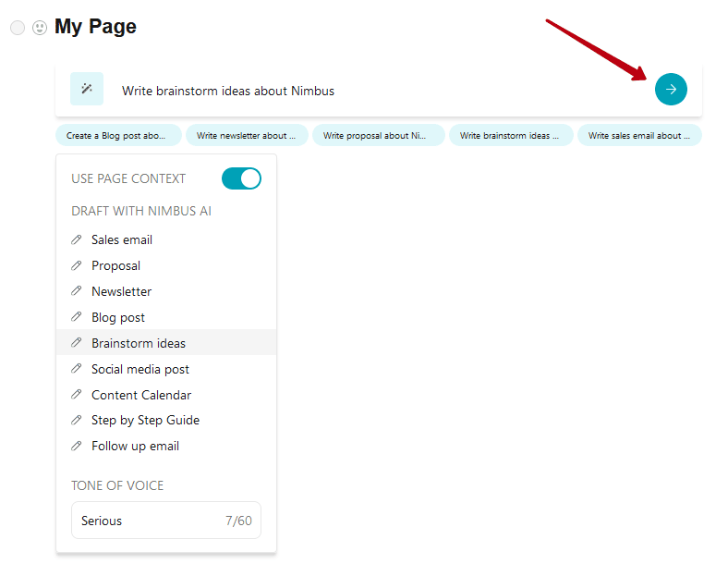
Task: Pick Blog post from the draft list
Action: point(166,317)
